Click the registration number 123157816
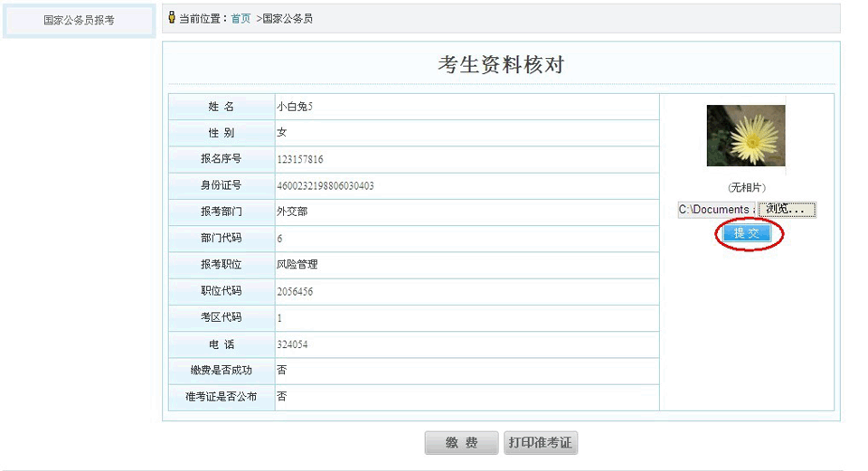This screenshot has height=471, width=868. coord(300,159)
